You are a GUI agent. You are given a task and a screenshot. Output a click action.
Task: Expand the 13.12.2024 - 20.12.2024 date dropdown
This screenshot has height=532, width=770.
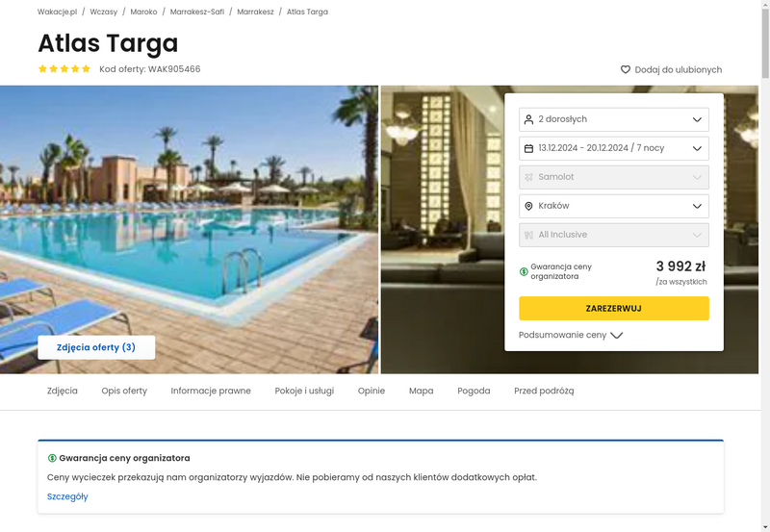[614, 148]
